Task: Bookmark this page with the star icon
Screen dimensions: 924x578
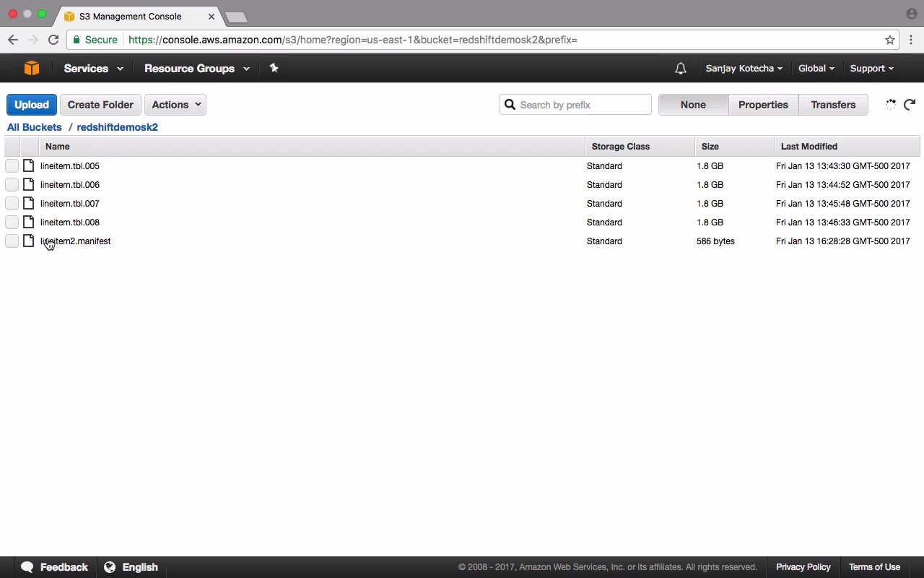Action: tap(890, 40)
